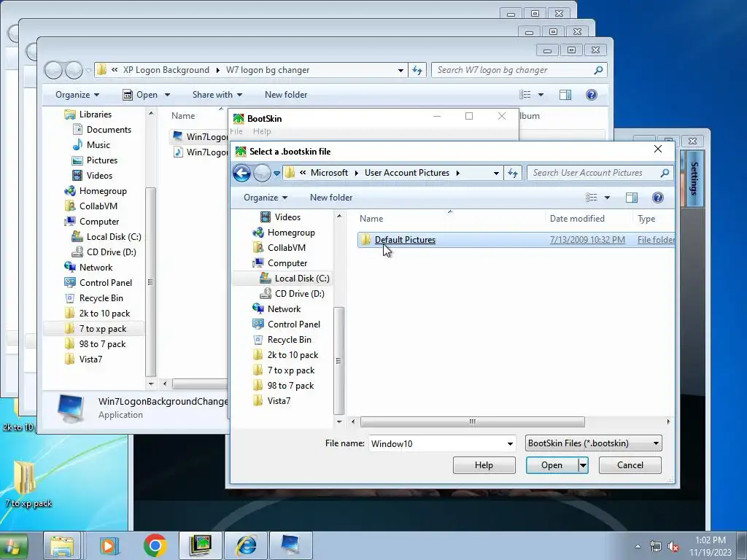Open the dialog address bar history dropdown
The width and height of the screenshot is (747, 560).
[x=496, y=173]
